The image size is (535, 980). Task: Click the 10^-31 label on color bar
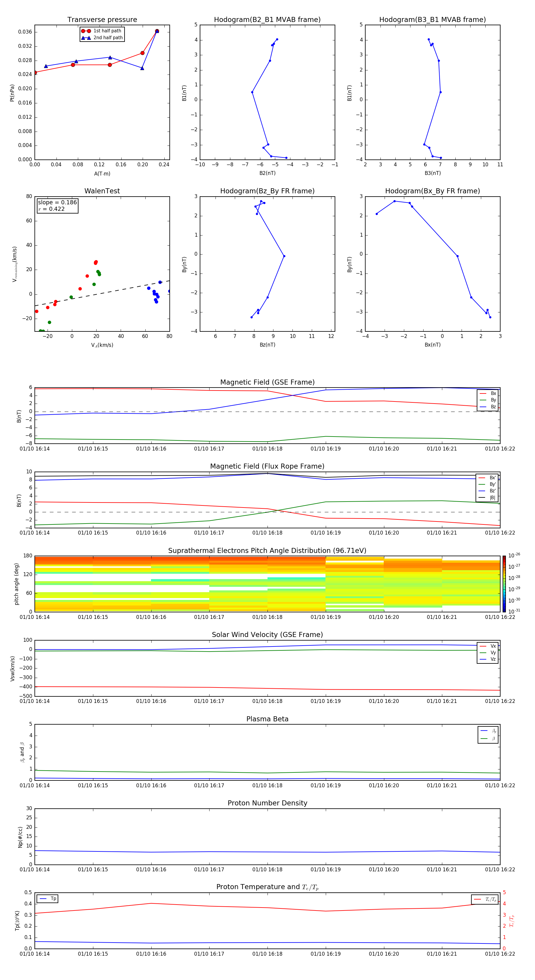pos(514,611)
